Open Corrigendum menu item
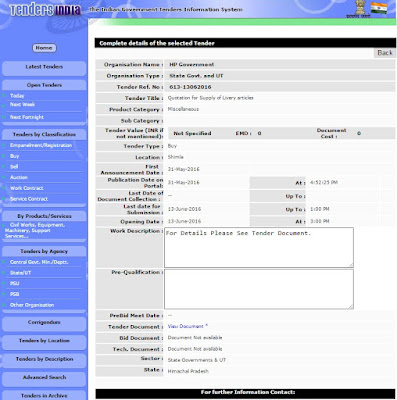Viewport: 397px width, 400px height. tap(44, 323)
